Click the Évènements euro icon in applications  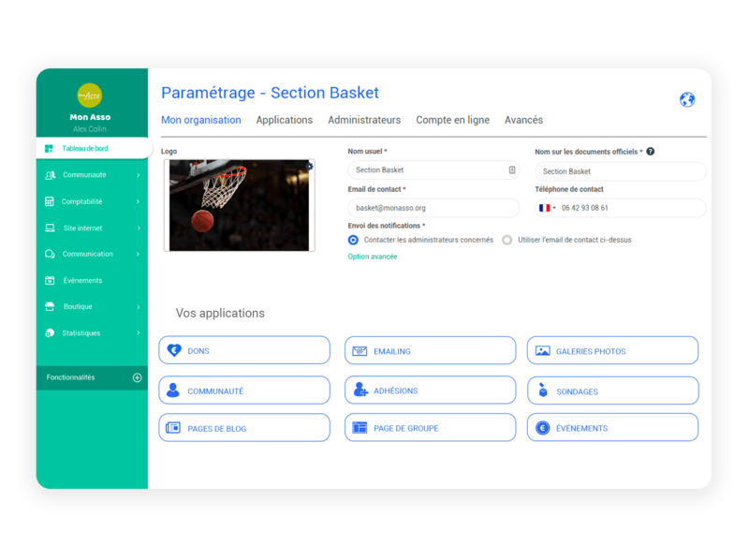(543, 428)
